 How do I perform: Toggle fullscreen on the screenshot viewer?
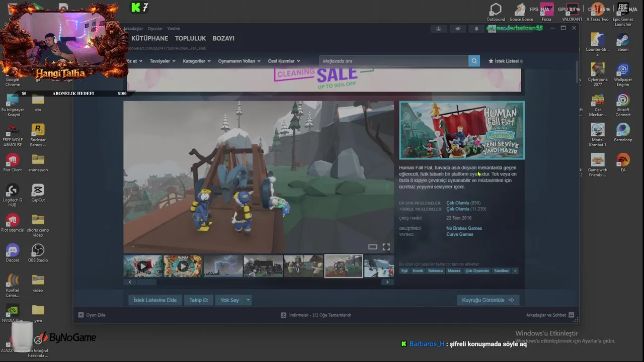[386, 247]
